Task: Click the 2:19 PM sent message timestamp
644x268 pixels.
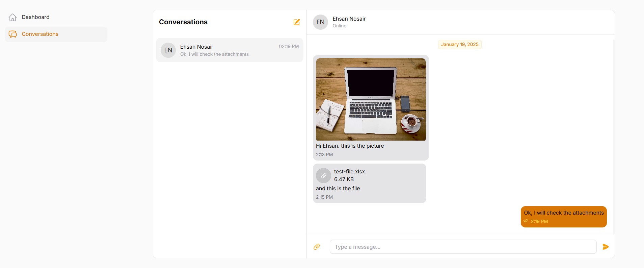Action: click(x=539, y=221)
